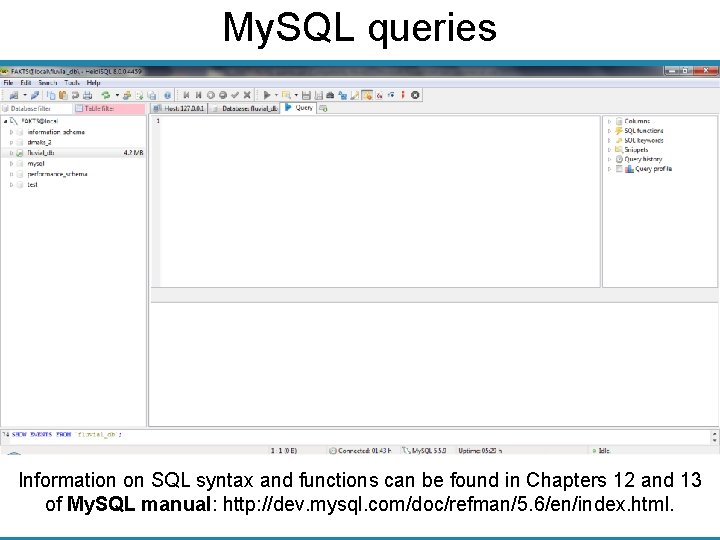Open dropdown arrow beside refresh icon
The height and width of the screenshot is (540, 720).
[117, 95]
